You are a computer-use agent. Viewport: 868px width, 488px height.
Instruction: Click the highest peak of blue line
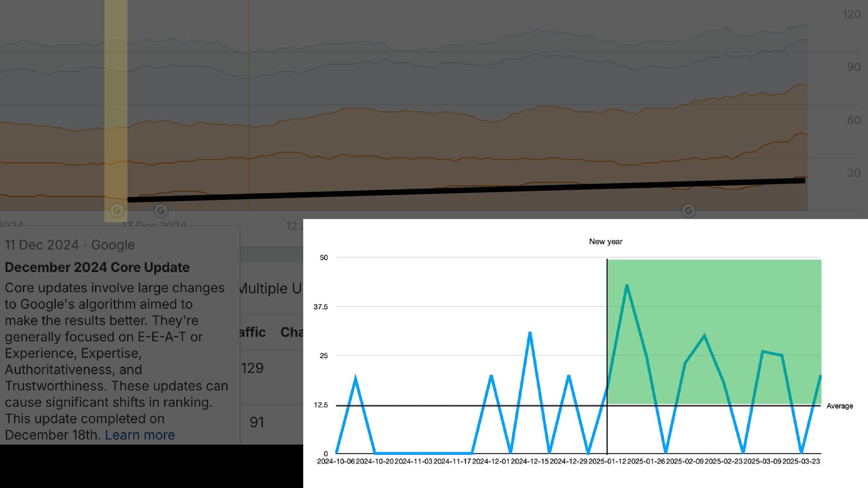pos(627,286)
